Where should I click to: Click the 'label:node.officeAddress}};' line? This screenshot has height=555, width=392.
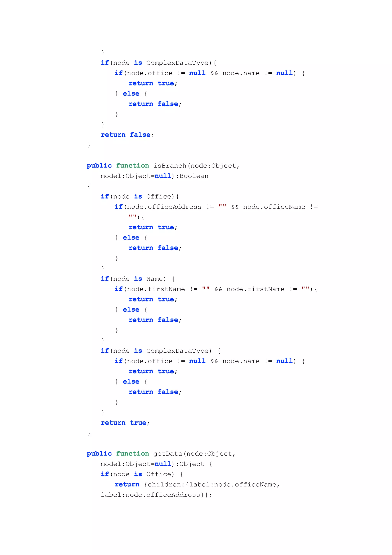[156, 495]
